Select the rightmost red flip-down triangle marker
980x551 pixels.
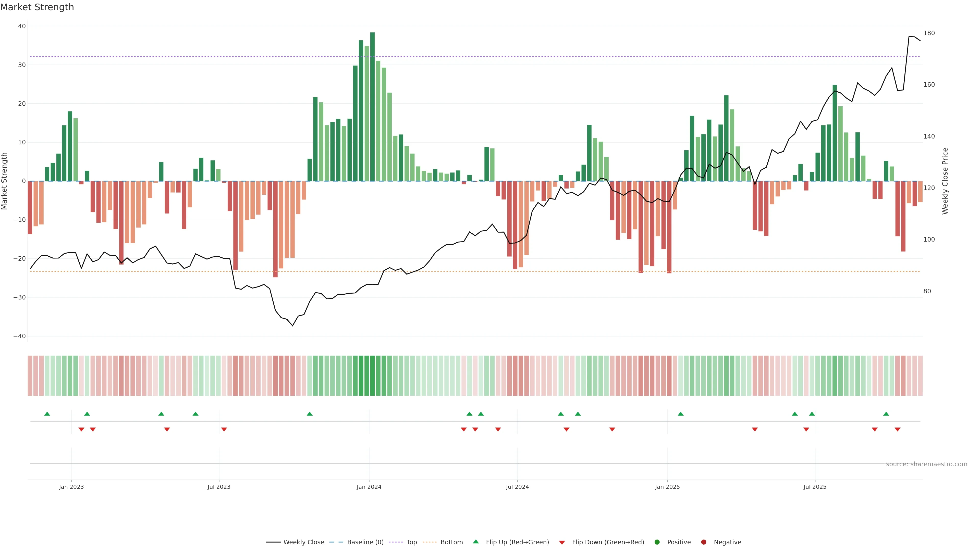point(898,429)
